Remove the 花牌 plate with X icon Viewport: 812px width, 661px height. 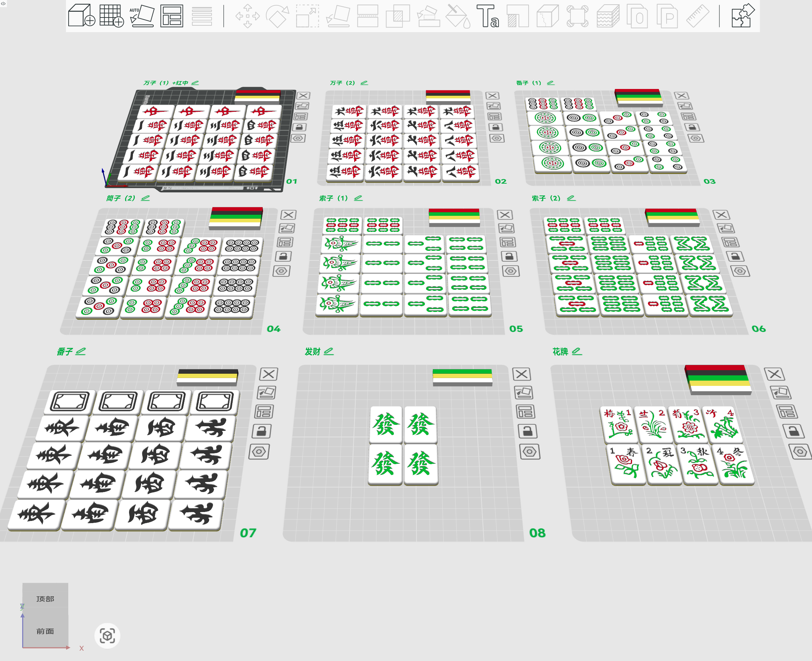[x=774, y=374]
